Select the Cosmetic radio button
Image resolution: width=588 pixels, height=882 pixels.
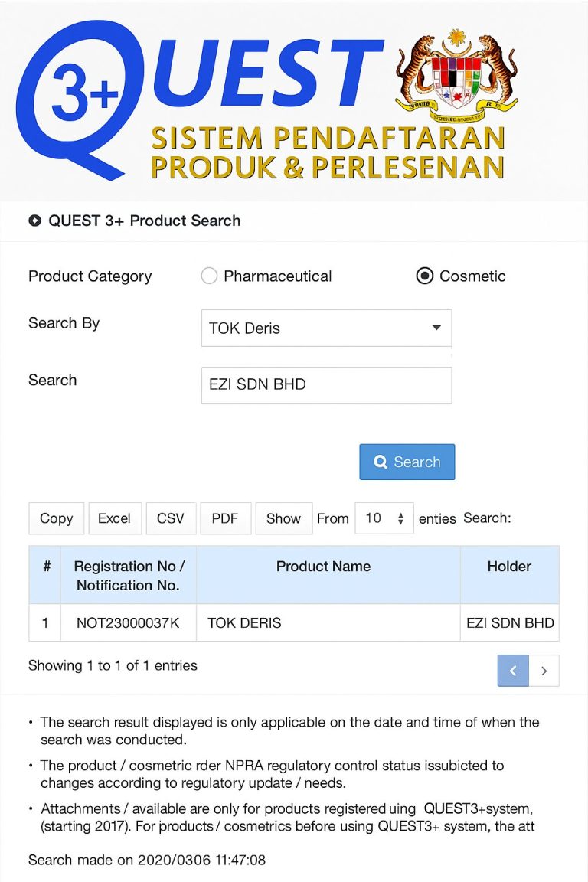(424, 276)
